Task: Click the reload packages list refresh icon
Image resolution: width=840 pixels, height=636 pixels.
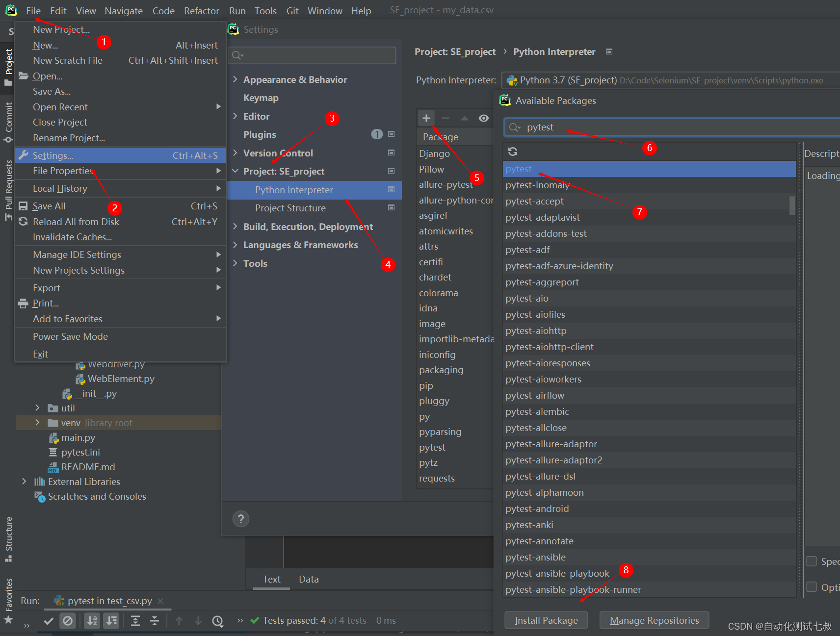Action: pyautogui.click(x=513, y=152)
